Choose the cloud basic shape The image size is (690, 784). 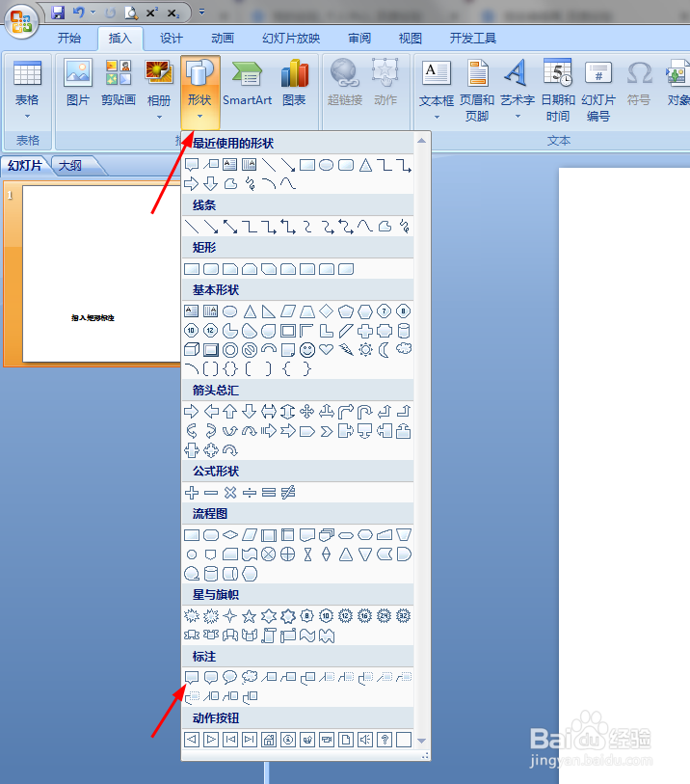(404, 349)
